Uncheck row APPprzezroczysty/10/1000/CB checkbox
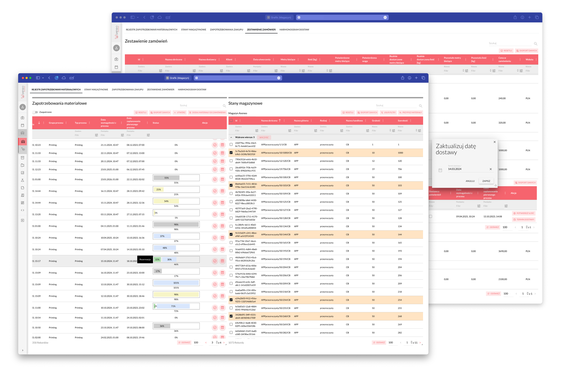 click(231, 153)
